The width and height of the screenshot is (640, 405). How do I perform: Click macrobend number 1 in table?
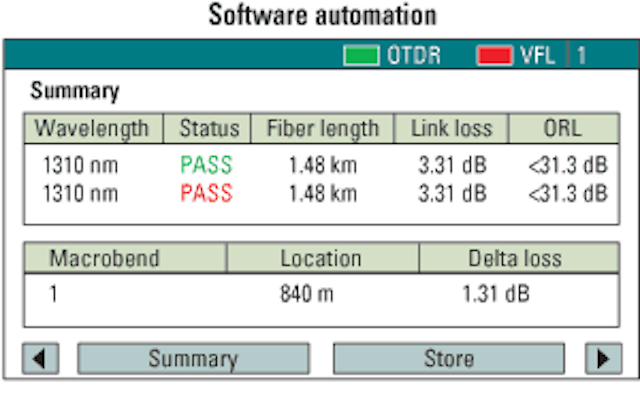[x=53, y=294]
